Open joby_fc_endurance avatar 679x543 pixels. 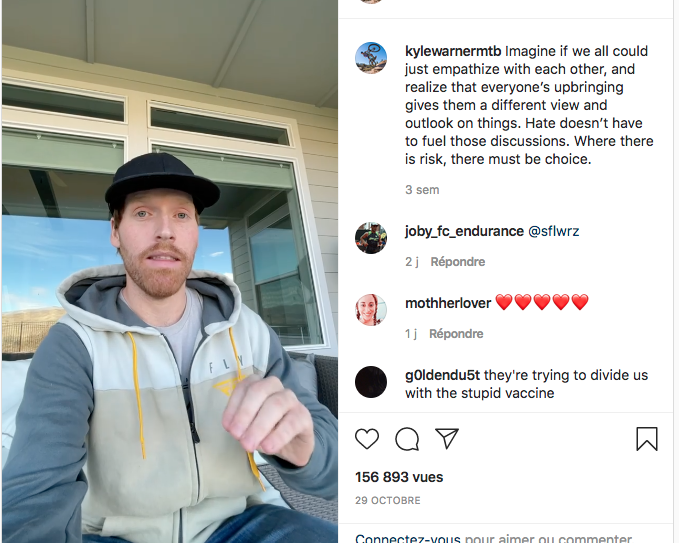tap(371, 238)
